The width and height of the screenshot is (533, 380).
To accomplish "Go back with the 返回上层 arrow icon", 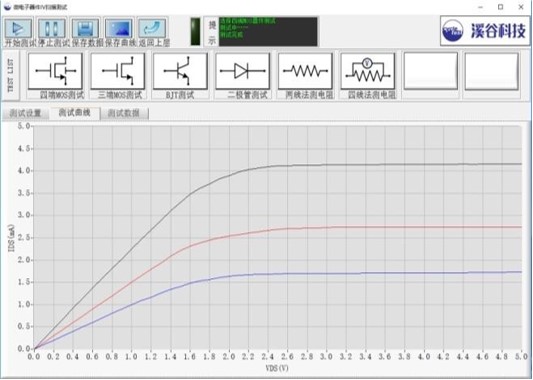I will [x=152, y=28].
